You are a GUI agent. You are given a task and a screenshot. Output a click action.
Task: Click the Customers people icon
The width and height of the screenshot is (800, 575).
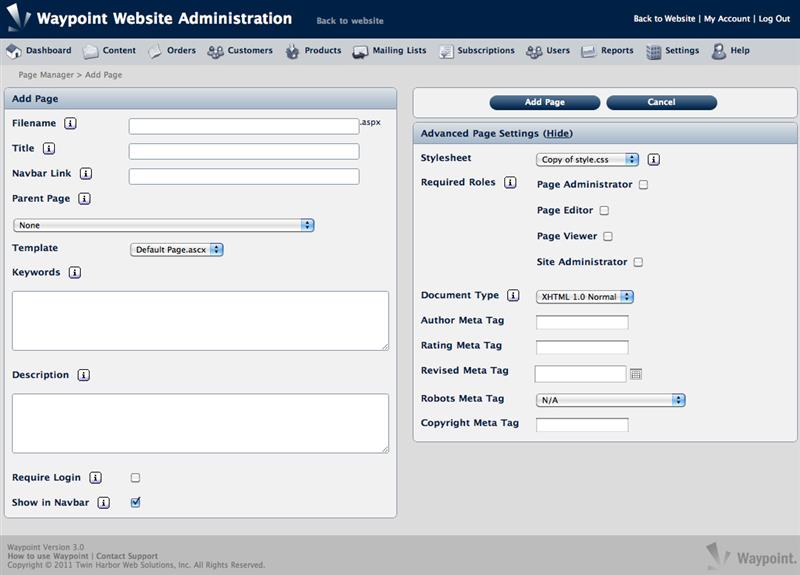point(215,52)
